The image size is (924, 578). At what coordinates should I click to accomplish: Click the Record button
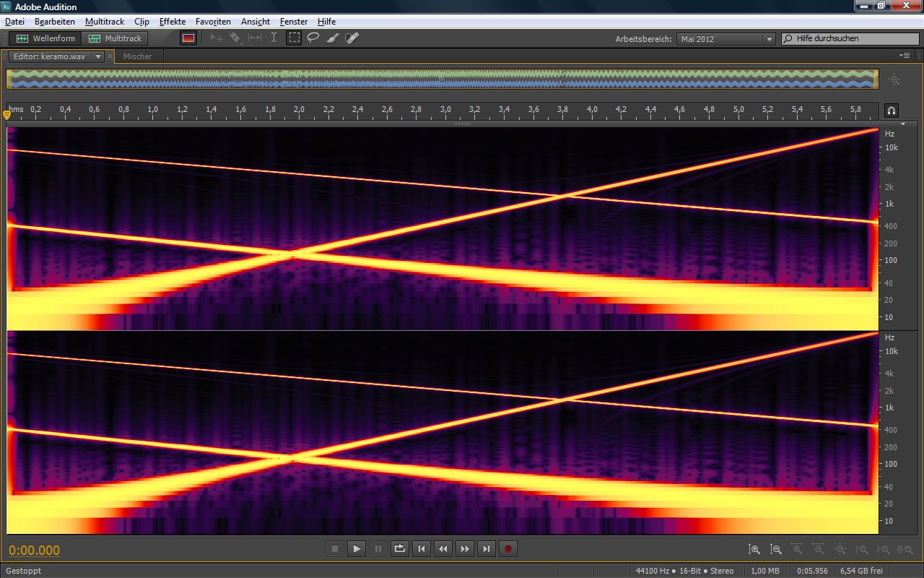[x=508, y=549]
